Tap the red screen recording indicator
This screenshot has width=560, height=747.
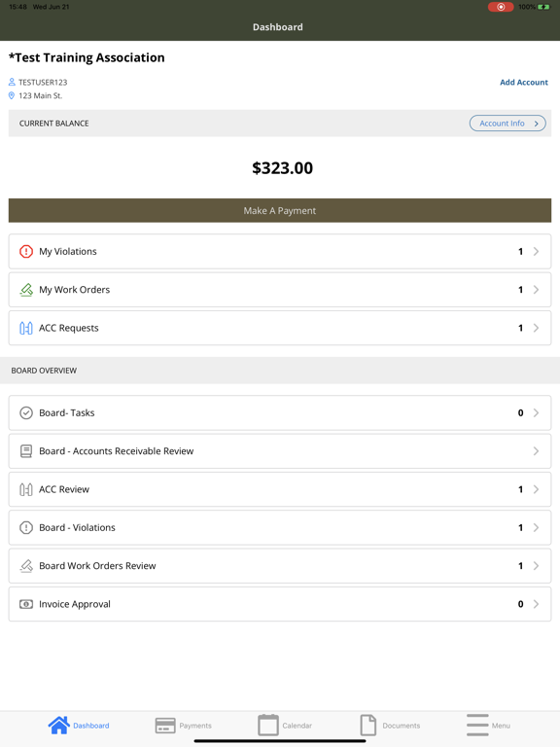501,7
